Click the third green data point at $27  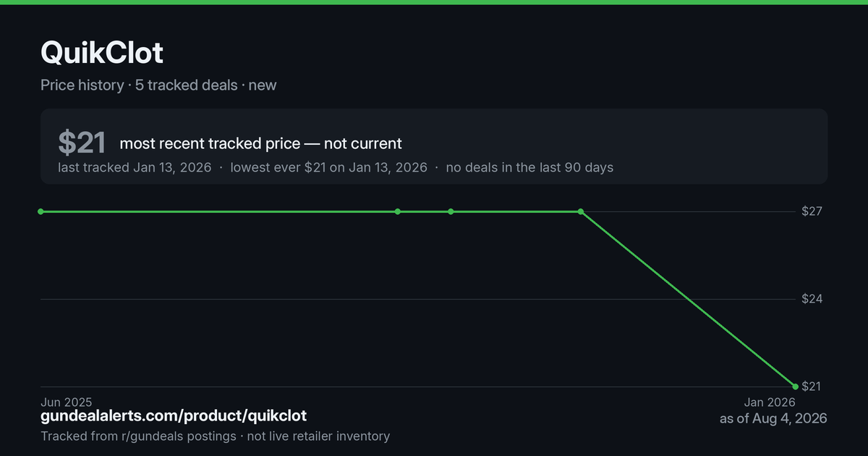(451, 211)
